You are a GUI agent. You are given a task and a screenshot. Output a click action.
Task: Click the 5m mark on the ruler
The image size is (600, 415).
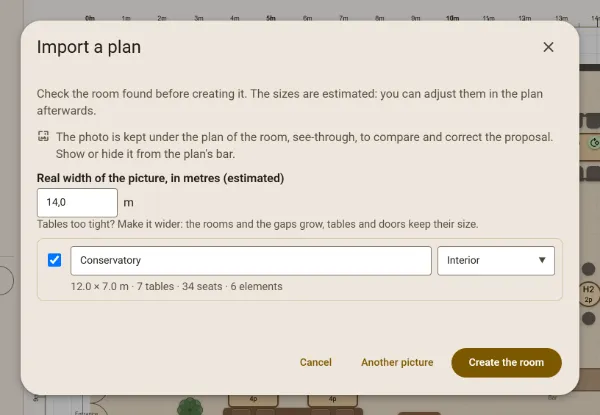[x=271, y=18]
